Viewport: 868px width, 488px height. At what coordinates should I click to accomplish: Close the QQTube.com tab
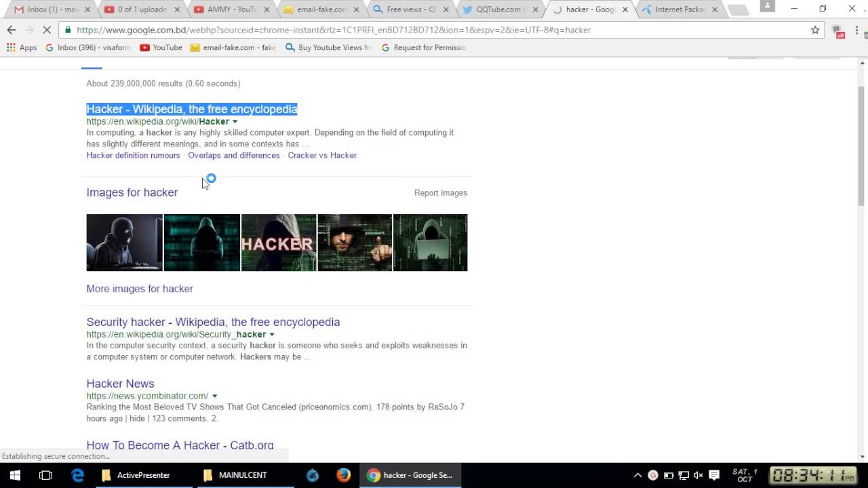[x=535, y=9]
